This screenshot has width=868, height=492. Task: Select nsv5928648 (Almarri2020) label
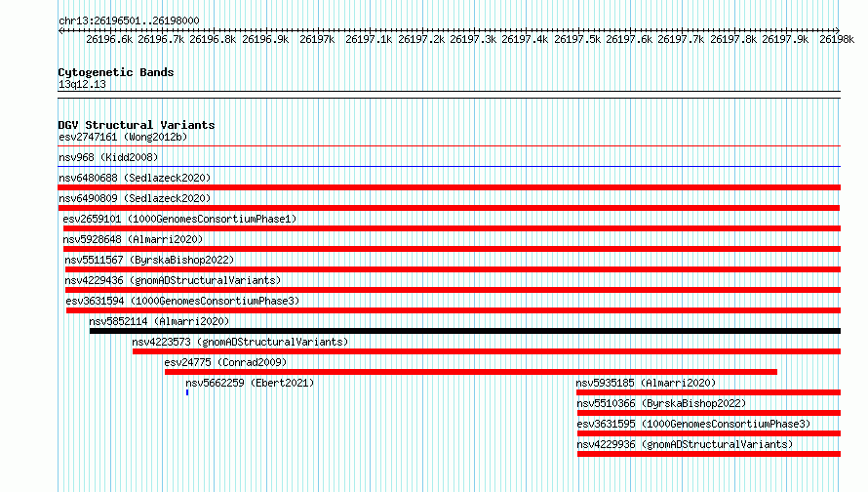pyautogui.click(x=133, y=239)
